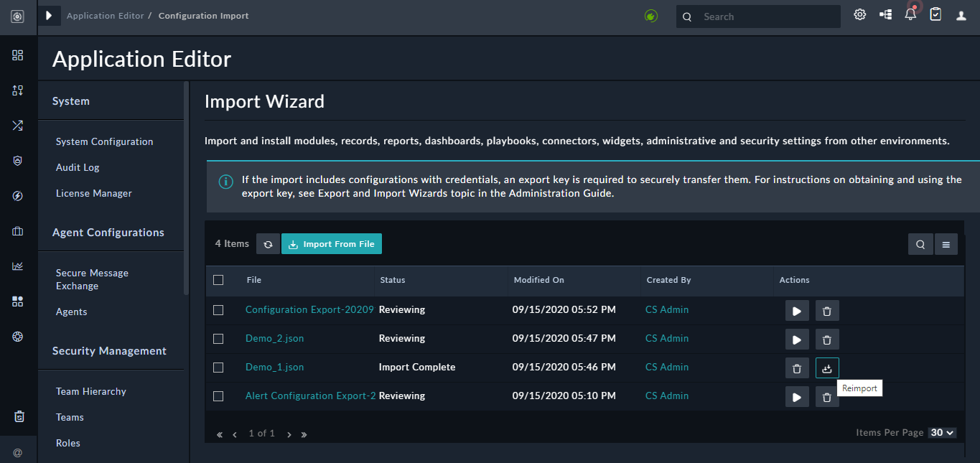This screenshot has width=980, height=463.
Task: Click Import From File button
Action: coord(332,244)
